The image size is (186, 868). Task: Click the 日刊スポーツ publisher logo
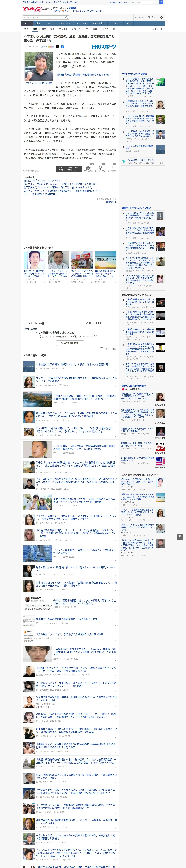point(104,47)
